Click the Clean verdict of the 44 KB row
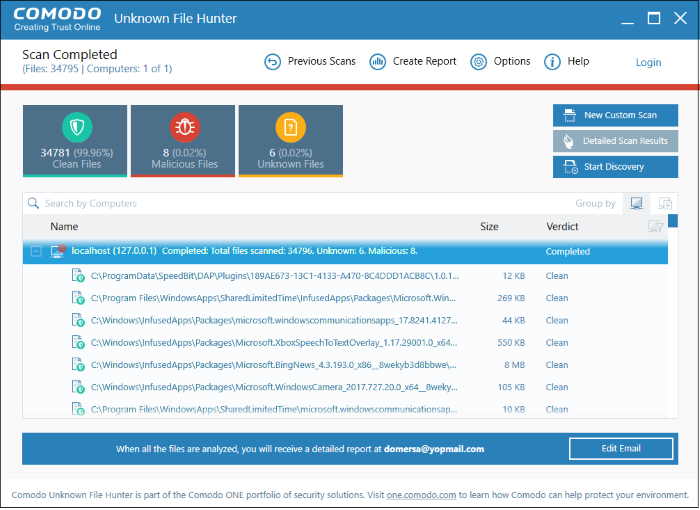The image size is (700, 510). click(557, 320)
